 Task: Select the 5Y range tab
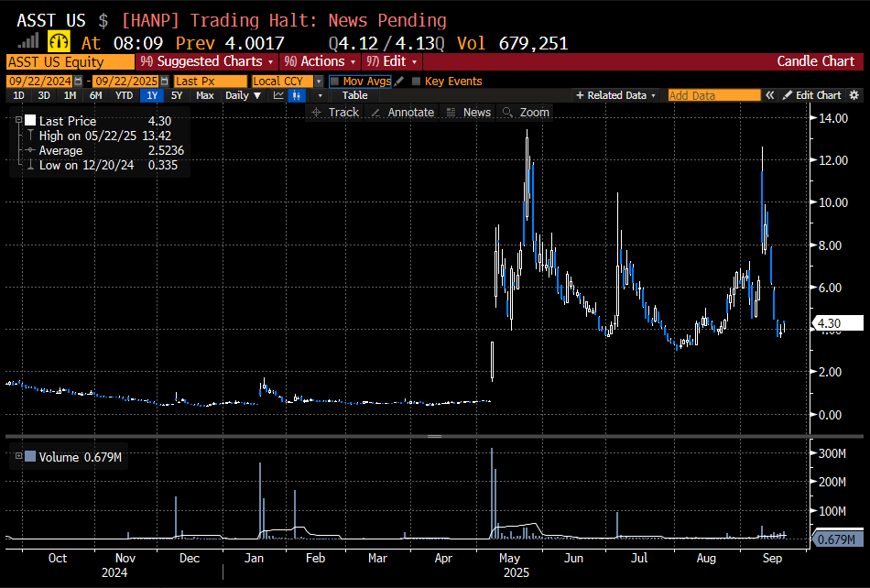177,95
